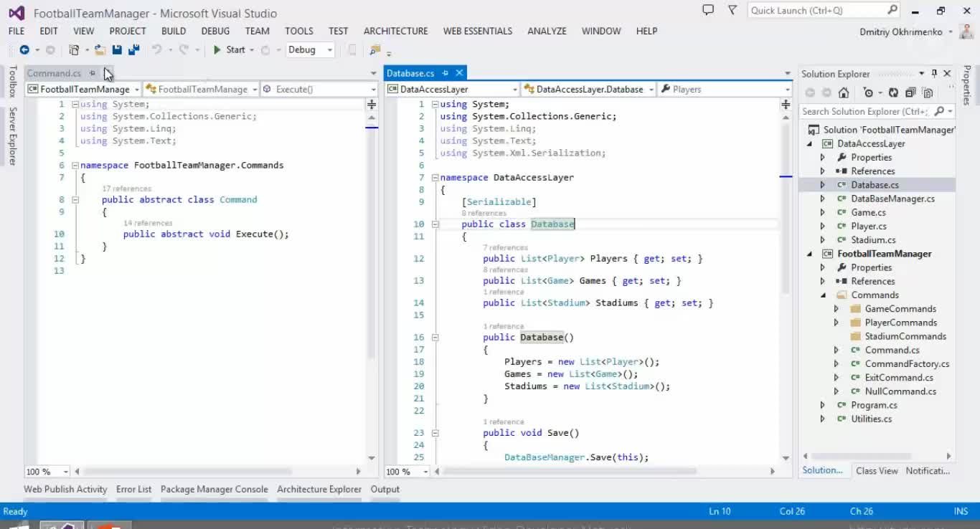Click the Save All toolbar icon
The image size is (980, 529).
pos(133,50)
